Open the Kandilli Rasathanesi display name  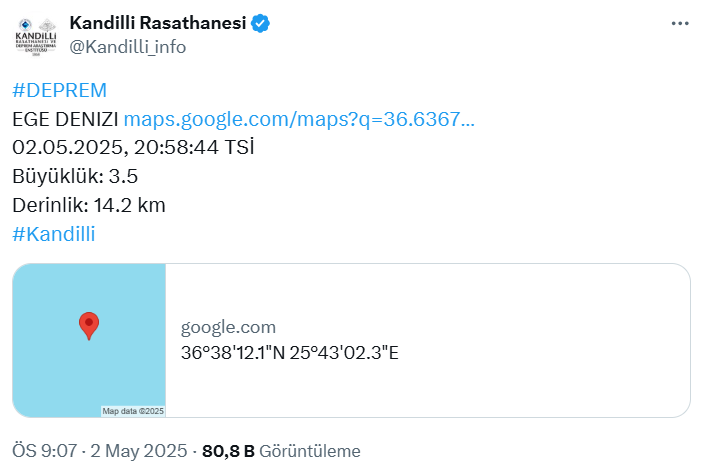pyautogui.click(x=158, y=23)
